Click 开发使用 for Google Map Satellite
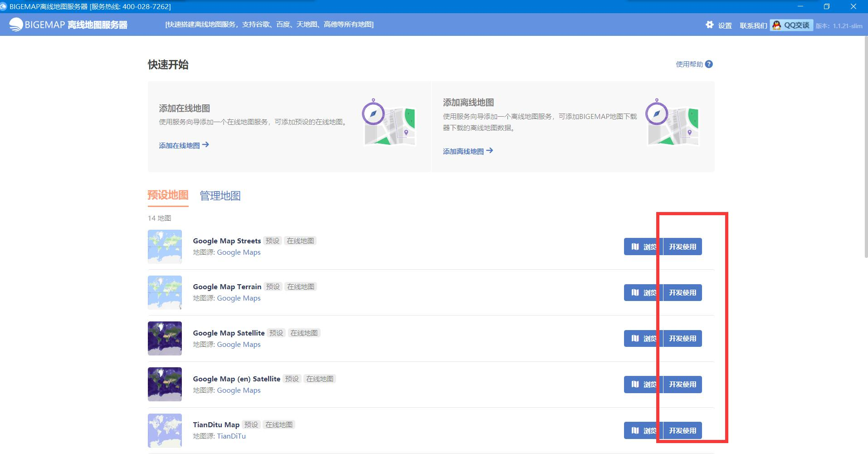868x454 pixels. click(683, 338)
